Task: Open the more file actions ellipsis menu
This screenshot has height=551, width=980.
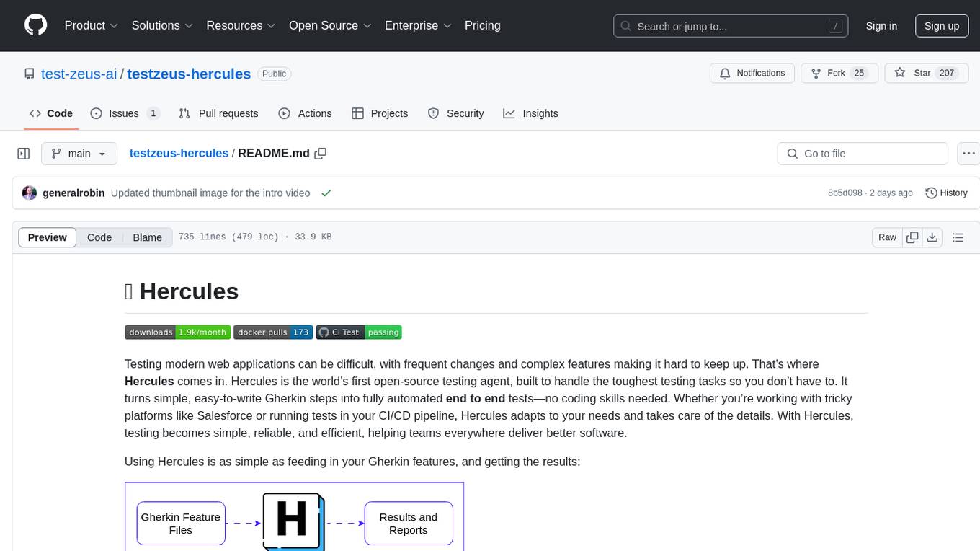Action: (x=968, y=154)
